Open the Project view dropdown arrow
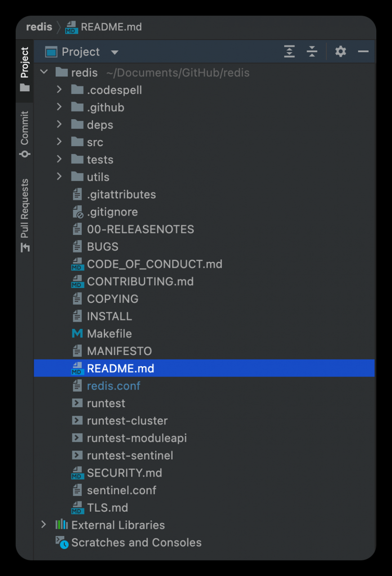The width and height of the screenshot is (392, 576). (x=115, y=53)
